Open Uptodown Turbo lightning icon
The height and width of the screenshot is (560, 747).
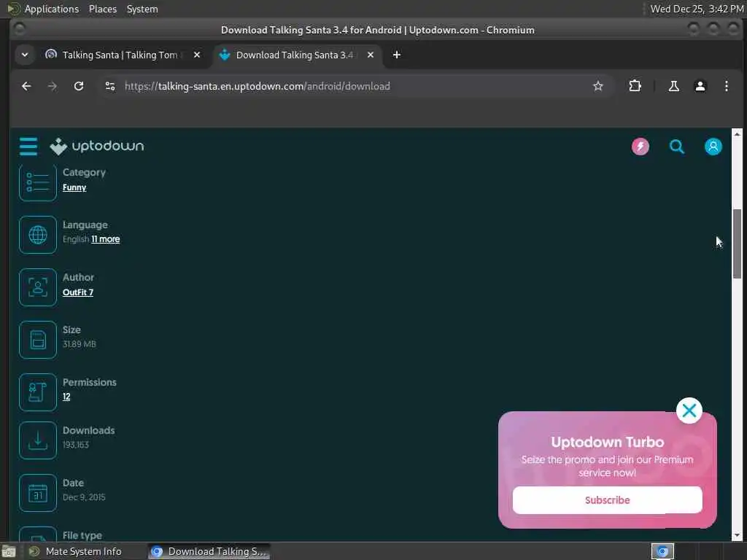[640, 147]
